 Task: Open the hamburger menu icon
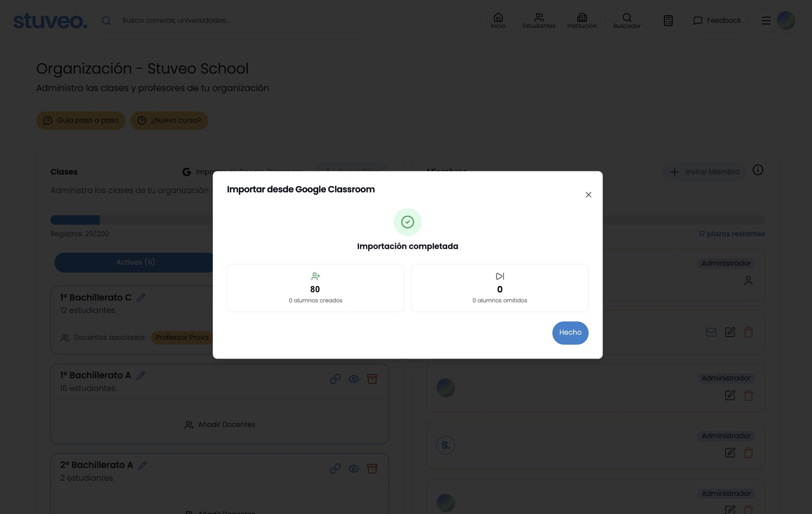[x=766, y=21]
